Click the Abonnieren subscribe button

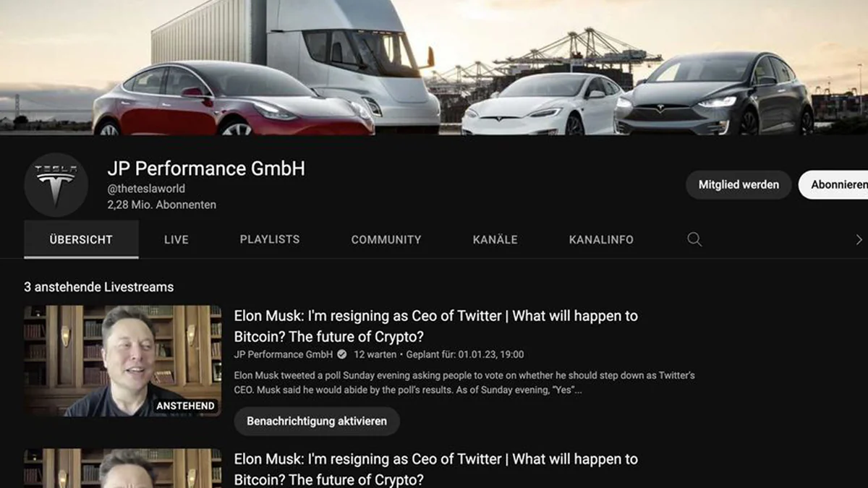pos(834,184)
